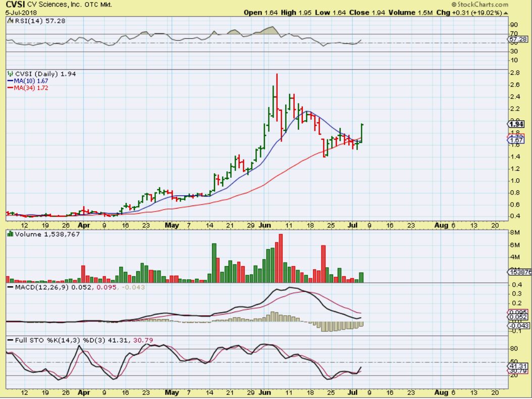Click the Volume 1.5M header value
Viewport: 532px width, 399px height.
coord(410,13)
